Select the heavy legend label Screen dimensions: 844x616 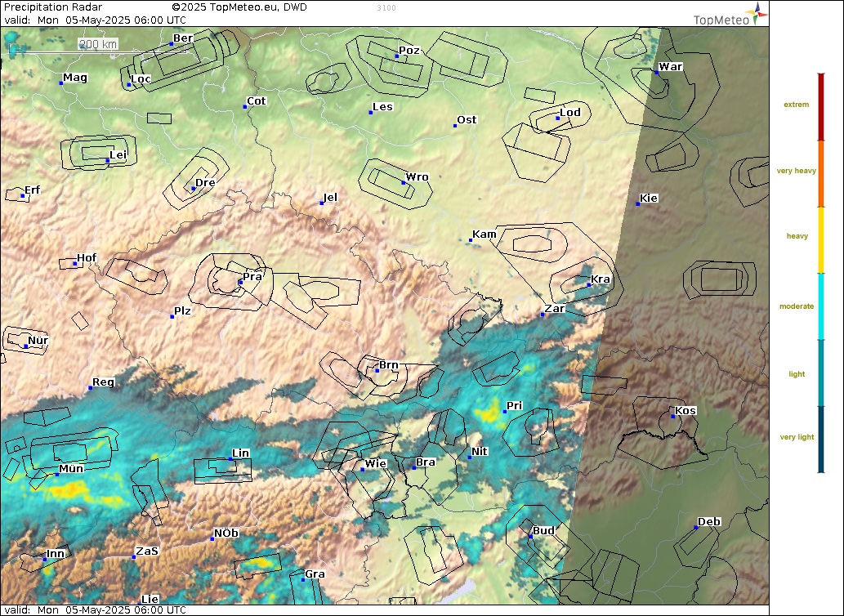coord(797,235)
